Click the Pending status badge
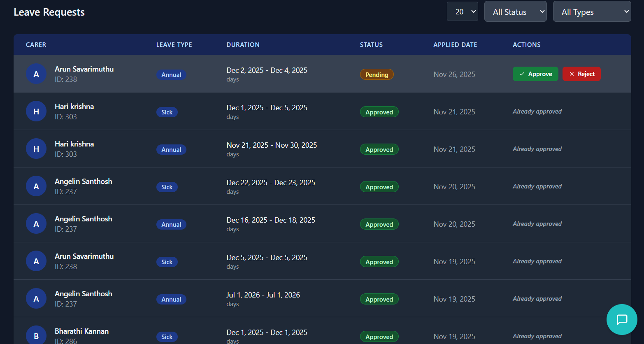 [x=377, y=74]
